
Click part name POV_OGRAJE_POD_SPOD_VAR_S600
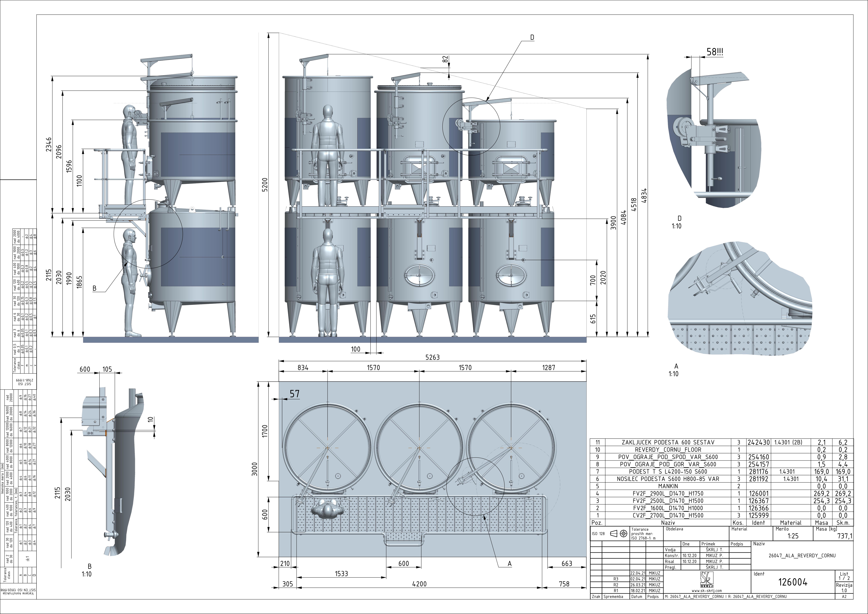(668, 457)
